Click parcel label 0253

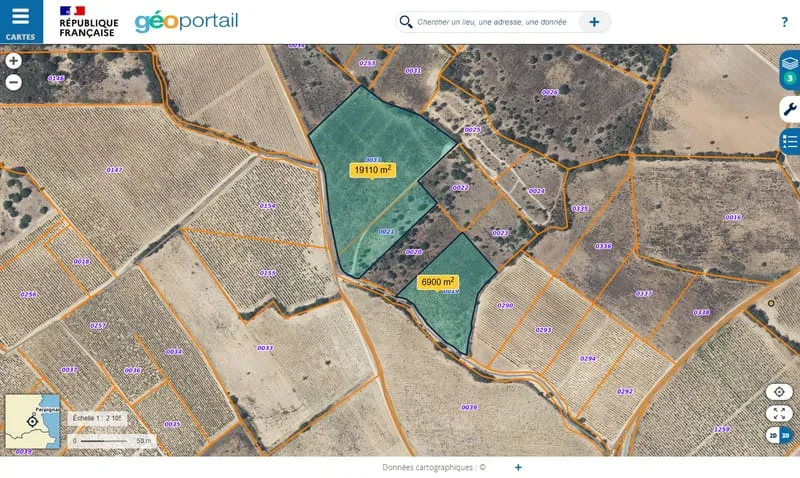tap(367, 63)
